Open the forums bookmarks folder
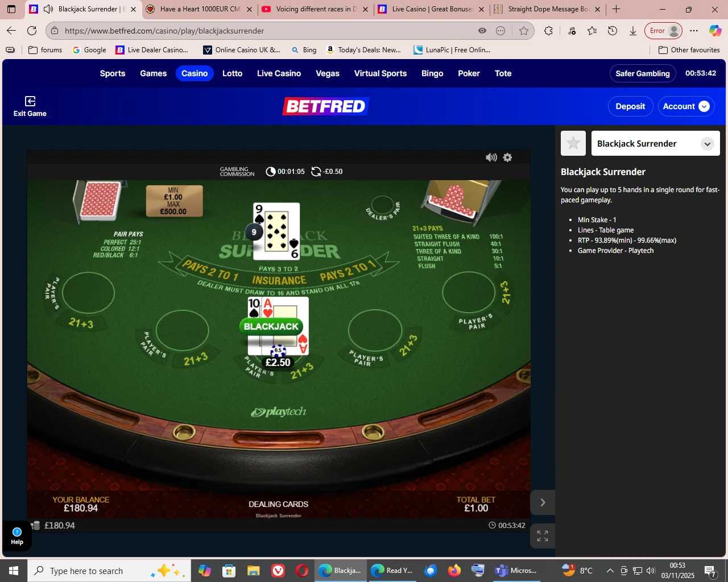Viewport: 728px width, 582px height. point(45,50)
